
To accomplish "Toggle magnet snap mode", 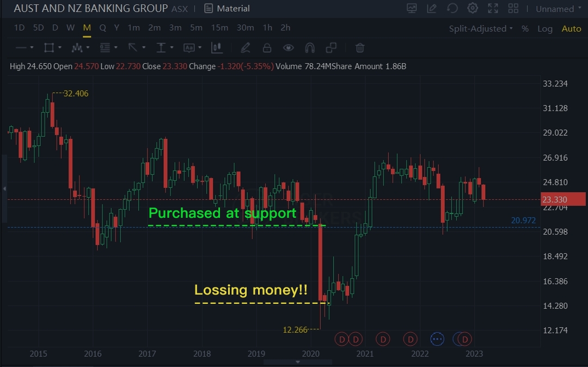I will click(310, 47).
